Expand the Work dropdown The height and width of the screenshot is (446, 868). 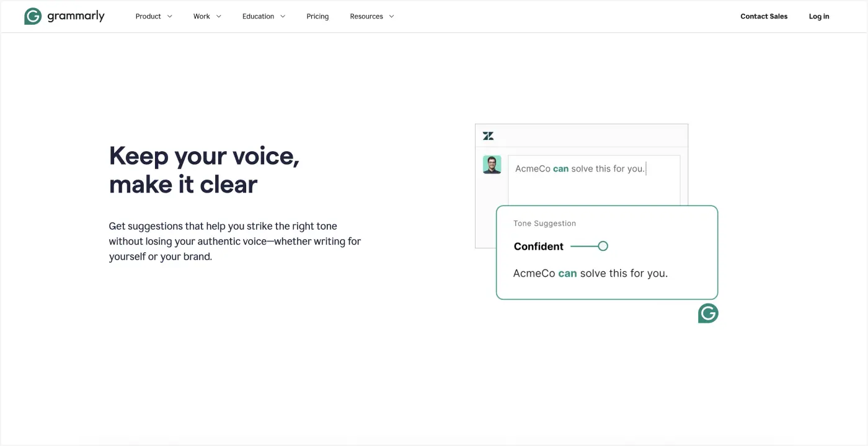tap(206, 16)
